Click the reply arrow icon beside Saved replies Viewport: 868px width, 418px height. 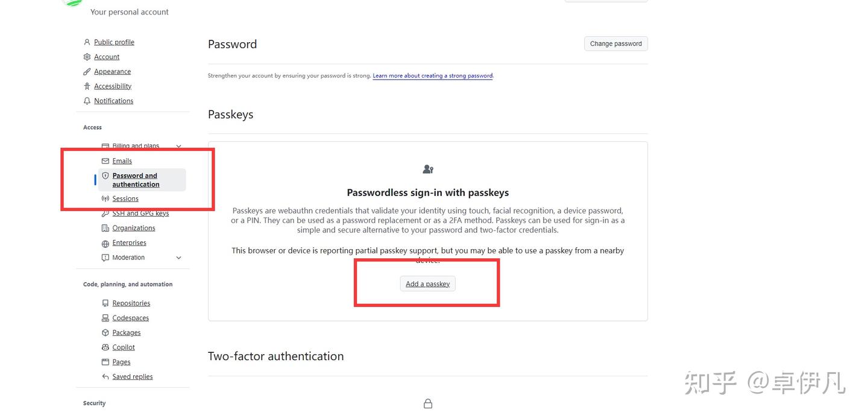(x=105, y=377)
